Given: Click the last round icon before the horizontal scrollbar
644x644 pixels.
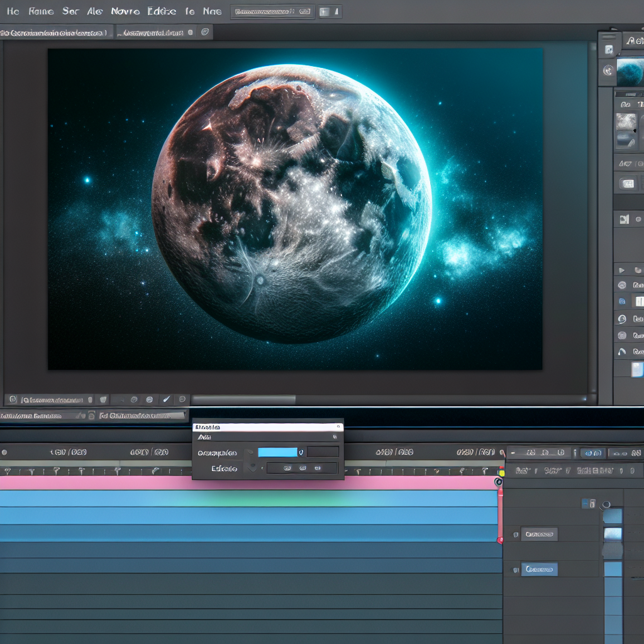Looking at the screenshot, I should [x=182, y=399].
